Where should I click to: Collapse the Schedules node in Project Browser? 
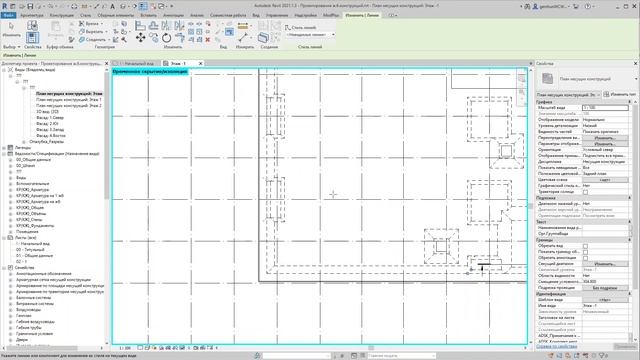click(x=4, y=154)
